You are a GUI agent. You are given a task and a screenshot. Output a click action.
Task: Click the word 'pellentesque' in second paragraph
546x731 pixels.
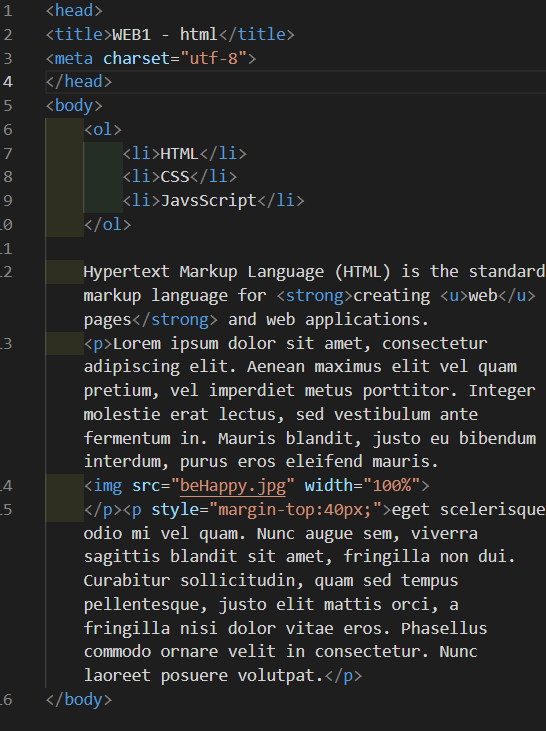pos(141,605)
